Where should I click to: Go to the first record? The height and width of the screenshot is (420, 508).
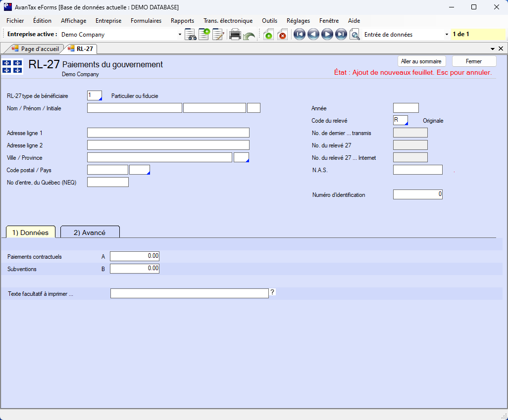[x=299, y=35]
